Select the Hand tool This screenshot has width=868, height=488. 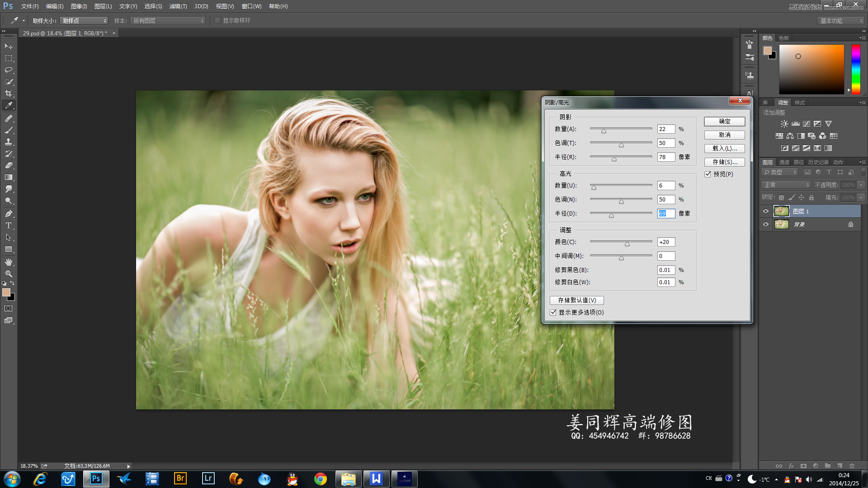coord(9,262)
